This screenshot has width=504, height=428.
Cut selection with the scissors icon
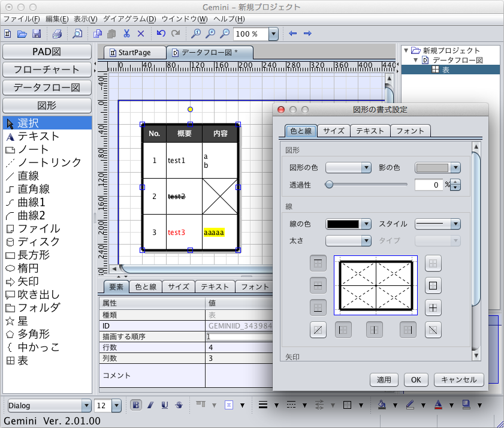point(126,34)
